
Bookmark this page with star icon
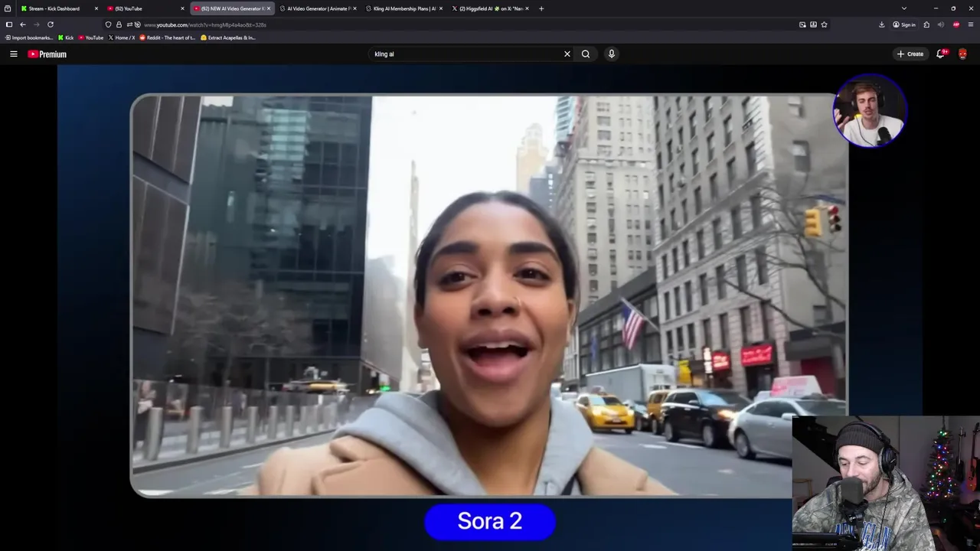[x=824, y=24]
